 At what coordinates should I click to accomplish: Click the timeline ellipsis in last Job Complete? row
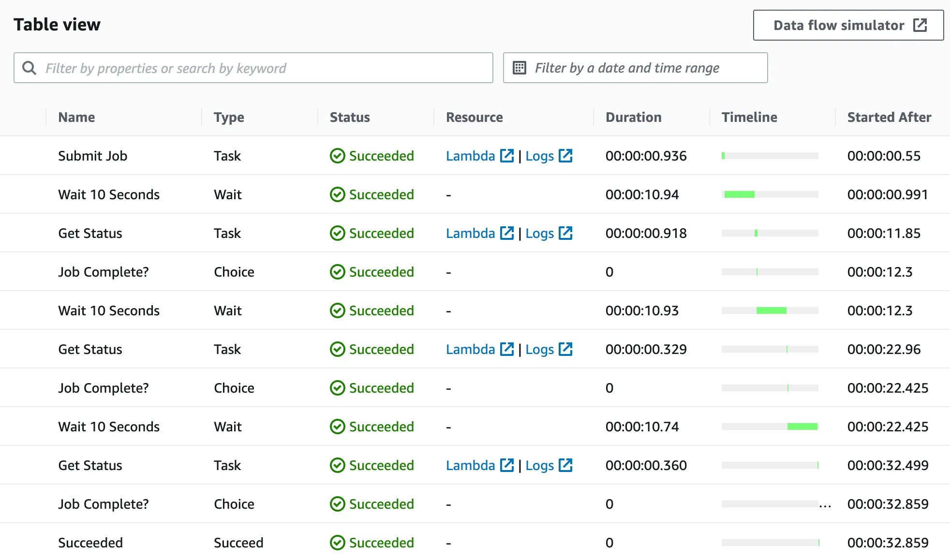click(825, 506)
